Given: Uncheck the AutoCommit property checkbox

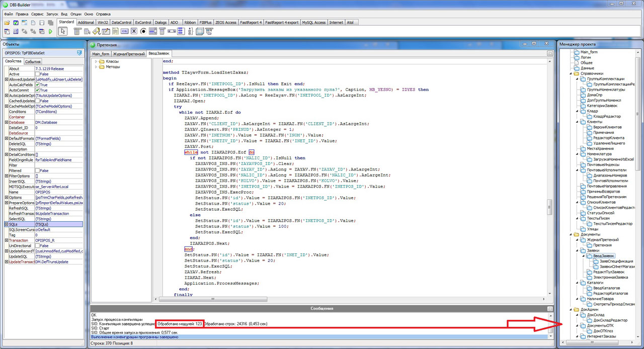Looking at the screenshot, I should [37, 90].
